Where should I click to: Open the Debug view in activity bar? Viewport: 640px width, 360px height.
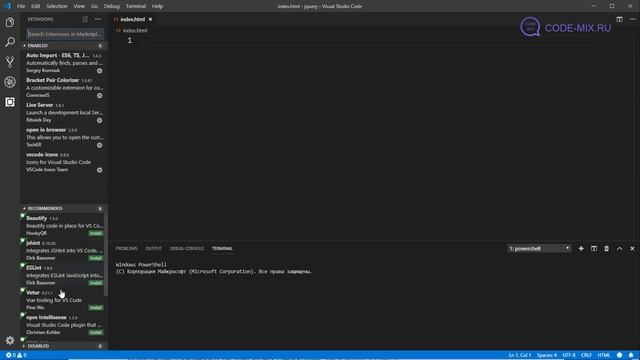coord(10,82)
